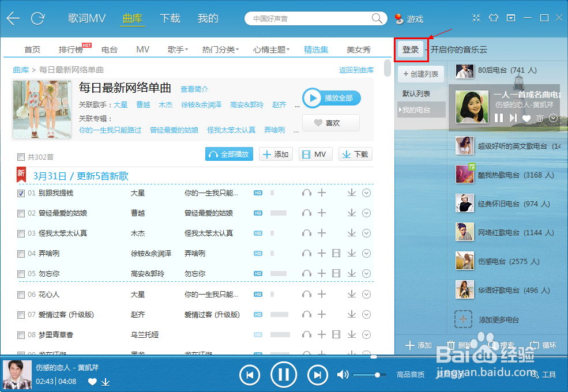The height and width of the screenshot is (392, 568).
Task: Mute the volume speaker icon
Action: 343,375
